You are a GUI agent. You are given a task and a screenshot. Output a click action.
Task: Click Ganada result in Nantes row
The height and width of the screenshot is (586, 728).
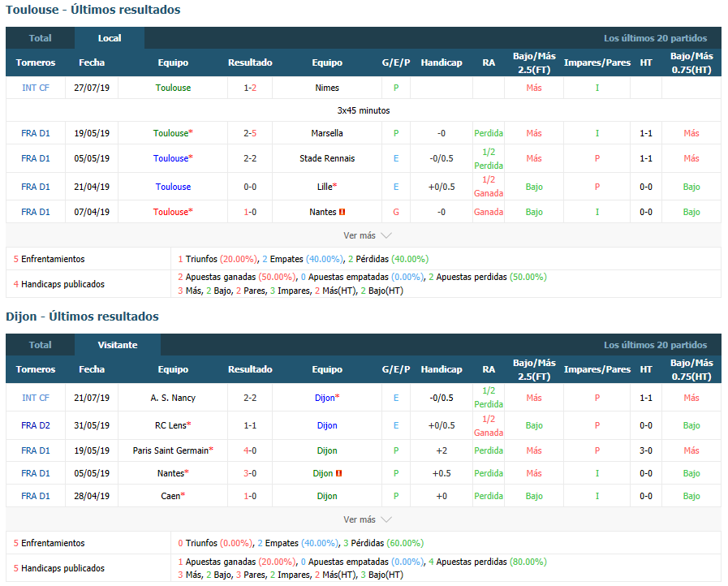(489, 212)
